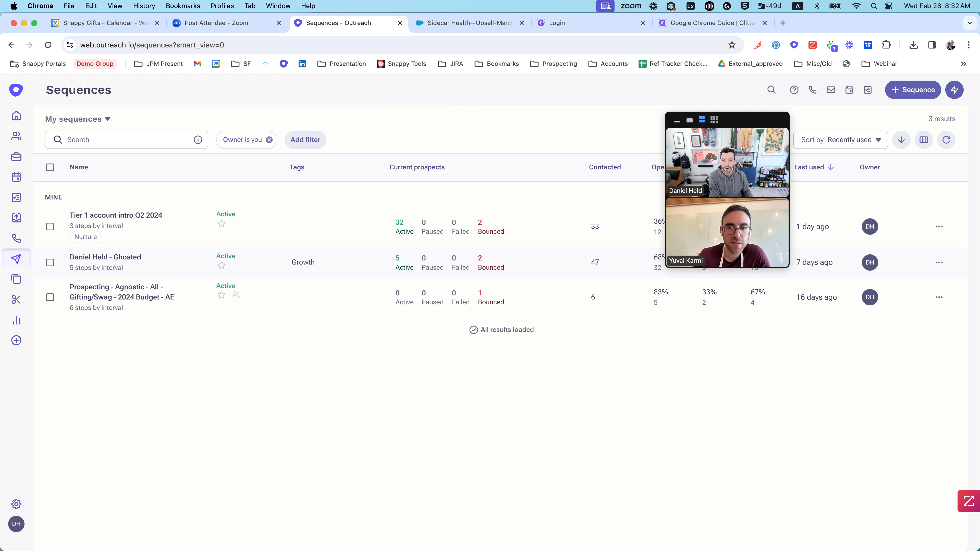Click the Outreach logo at top left

coord(16,90)
